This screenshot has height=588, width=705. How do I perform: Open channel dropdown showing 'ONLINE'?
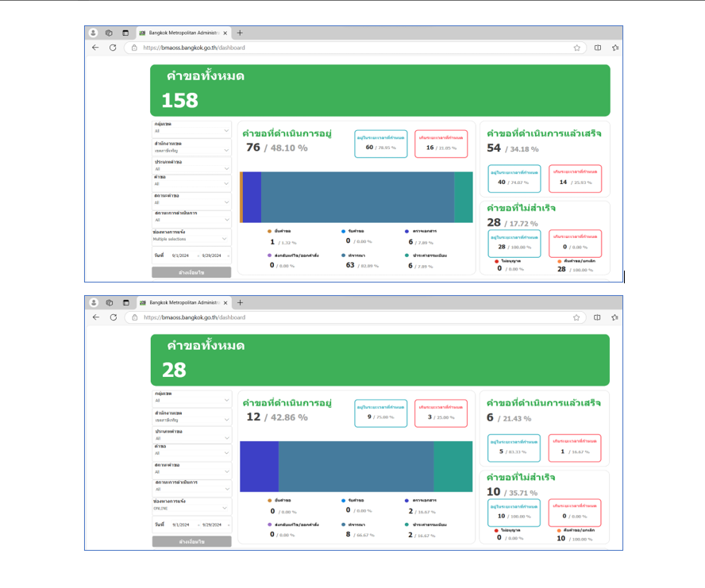[191, 508]
